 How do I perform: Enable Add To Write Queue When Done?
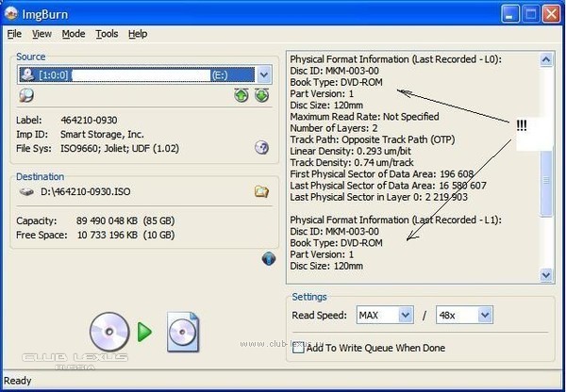point(299,348)
